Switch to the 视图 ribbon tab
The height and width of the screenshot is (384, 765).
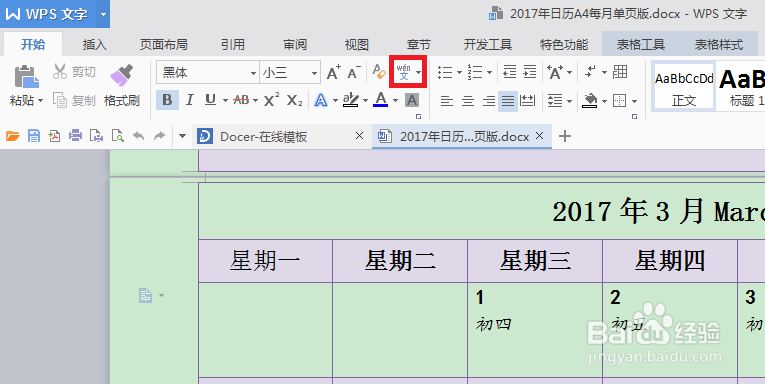pyautogui.click(x=357, y=44)
